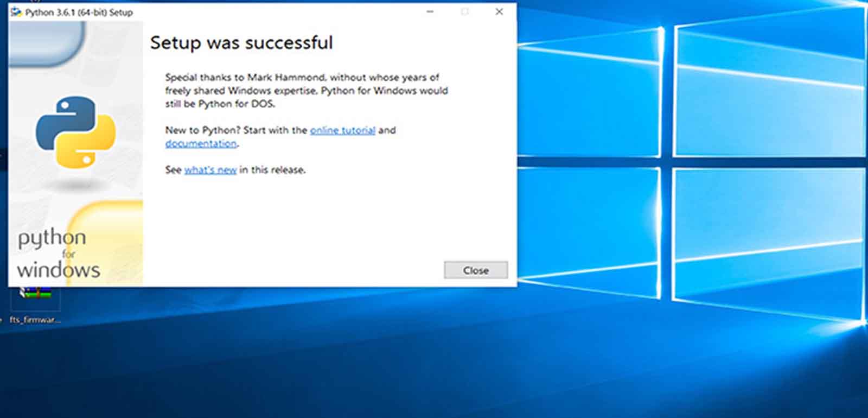This screenshot has width=868, height=418.
Task: Minimize the Python 3.6.1 Setup window
Action: [430, 12]
